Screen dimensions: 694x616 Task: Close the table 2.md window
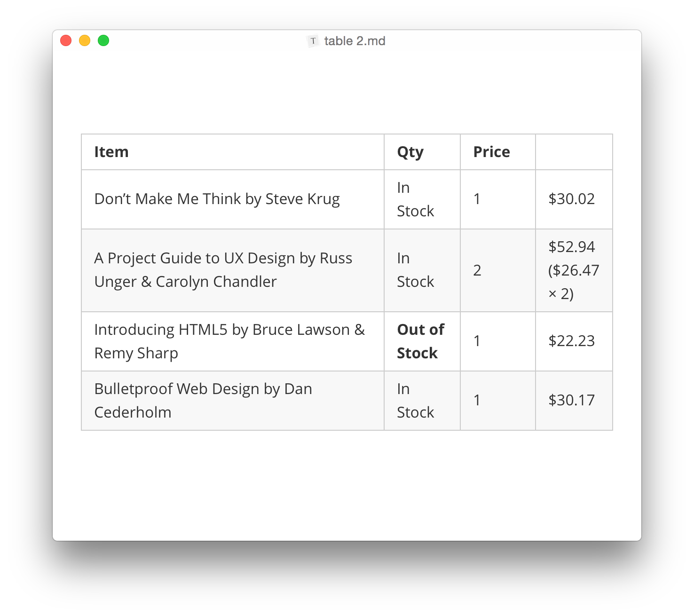tap(66, 41)
